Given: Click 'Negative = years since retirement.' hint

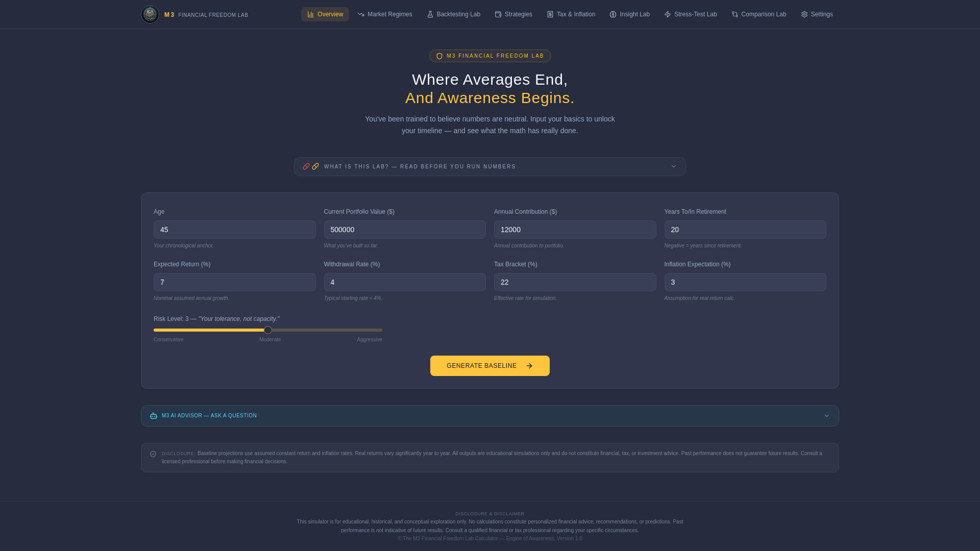Looking at the screenshot, I should tap(703, 246).
